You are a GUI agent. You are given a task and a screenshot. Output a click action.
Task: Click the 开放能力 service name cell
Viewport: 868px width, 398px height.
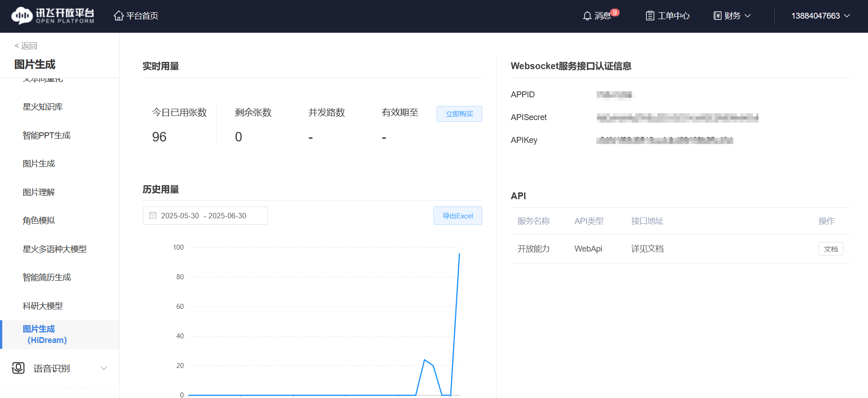pos(534,249)
